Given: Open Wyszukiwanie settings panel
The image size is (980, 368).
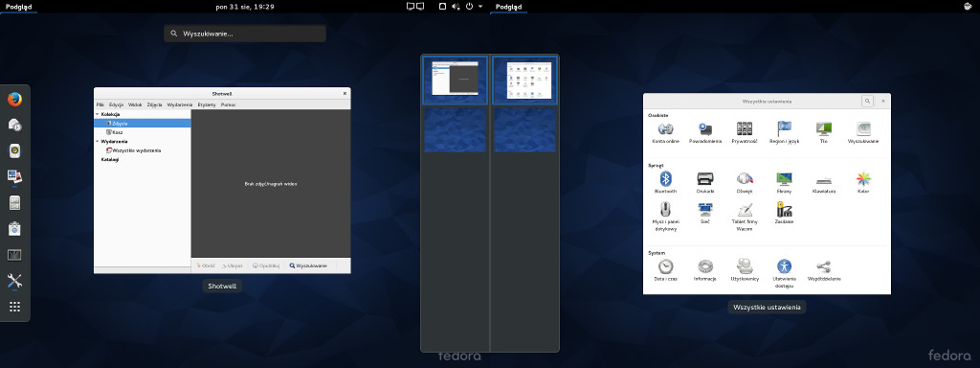Looking at the screenshot, I should tap(863, 132).
